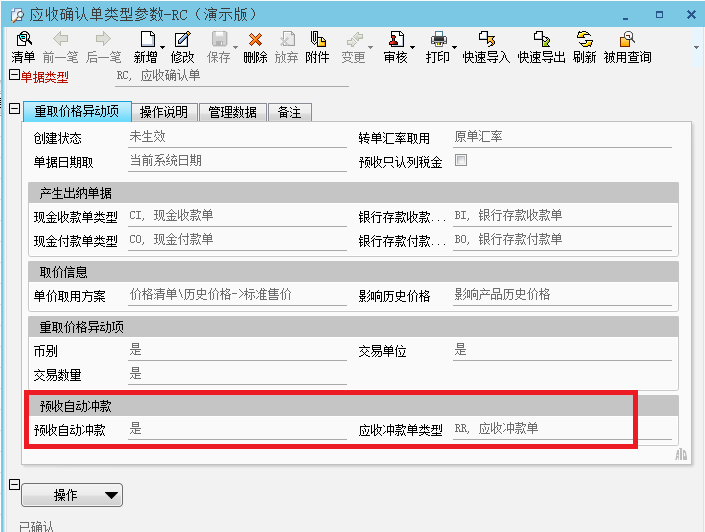
Task: Click the 清单 list icon
Action: 22,40
